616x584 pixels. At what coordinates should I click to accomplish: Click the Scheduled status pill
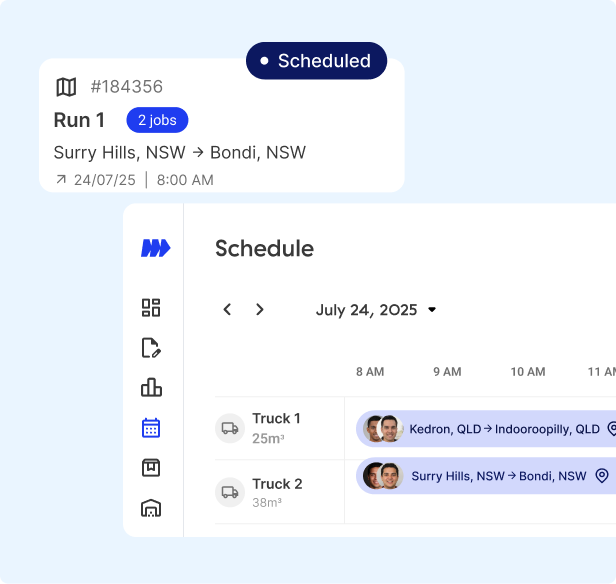[316, 61]
